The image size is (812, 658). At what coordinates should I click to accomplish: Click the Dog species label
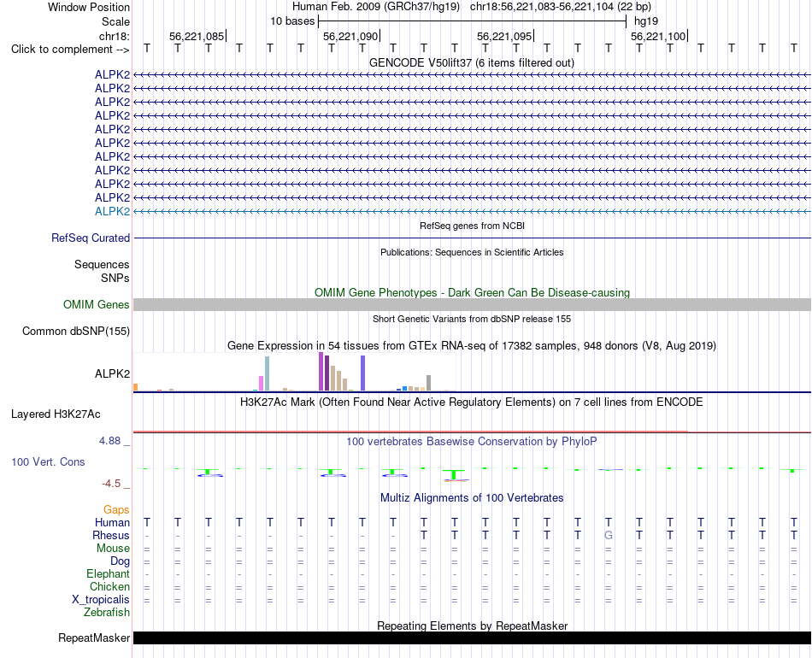pos(120,561)
